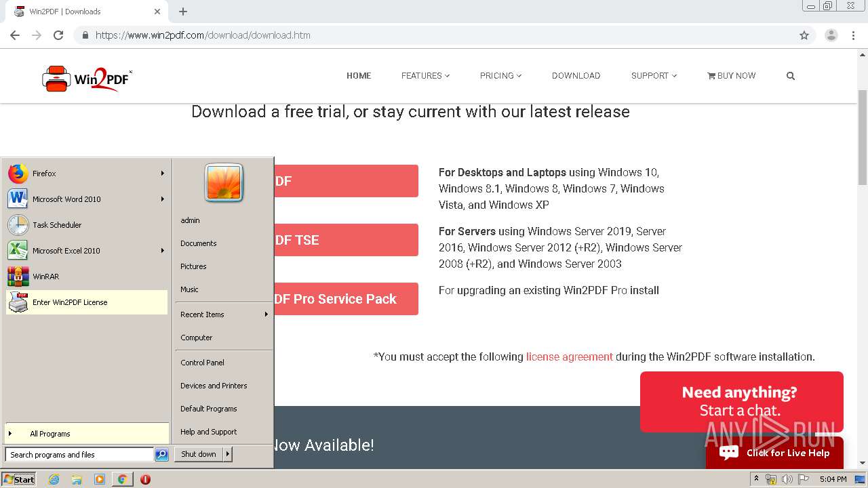Viewport: 868px width, 488px height.
Task: Expand All Programs list
Action: click(86, 434)
